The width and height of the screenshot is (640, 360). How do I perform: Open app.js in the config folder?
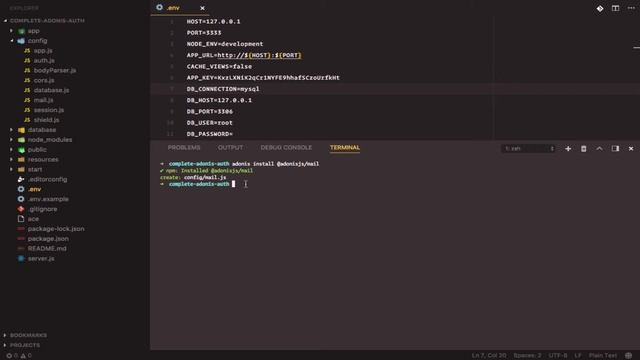pos(43,51)
